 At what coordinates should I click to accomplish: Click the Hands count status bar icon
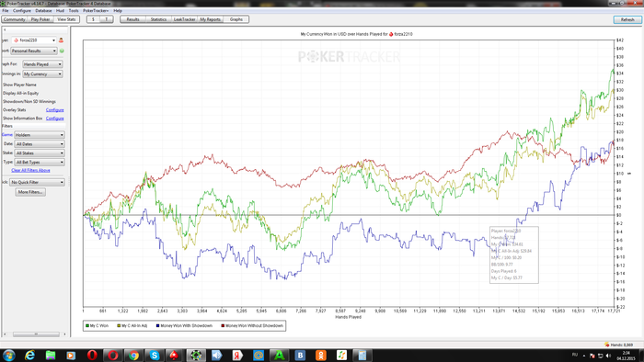(x=607, y=345)
